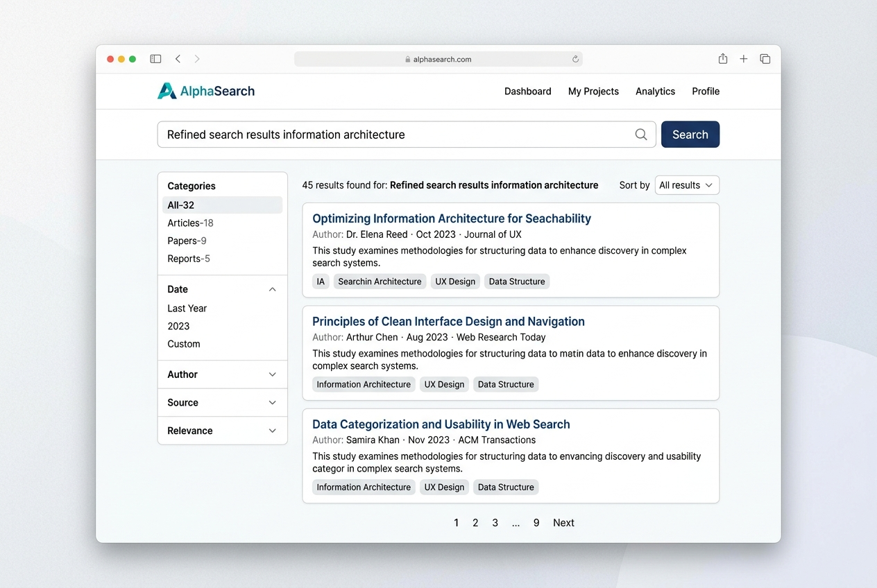This screenshot has height=588, width=877.
Task: Open the Sort by All results dropdown
Action: [686, 185]
